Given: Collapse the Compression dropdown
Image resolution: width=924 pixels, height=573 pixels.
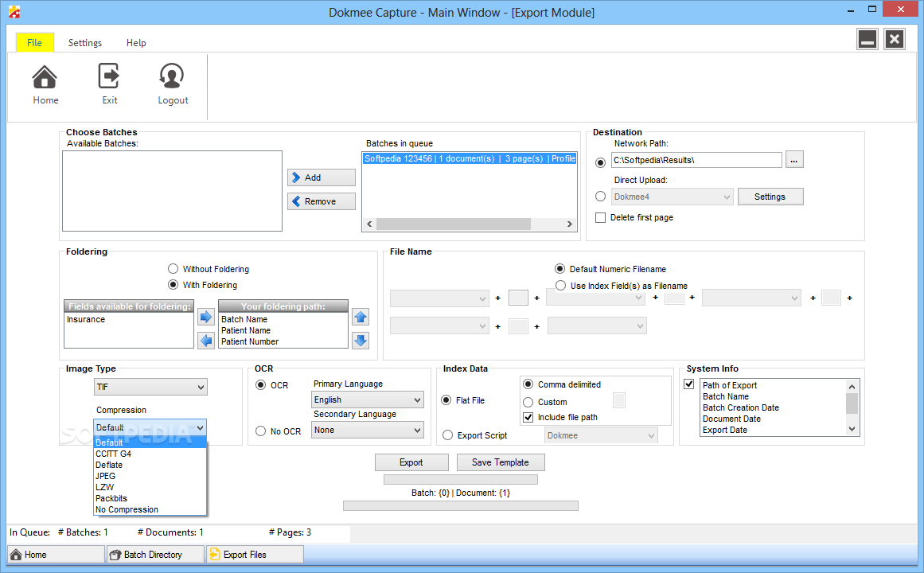Looking at the screenshot, I should (x=201, y=427).
